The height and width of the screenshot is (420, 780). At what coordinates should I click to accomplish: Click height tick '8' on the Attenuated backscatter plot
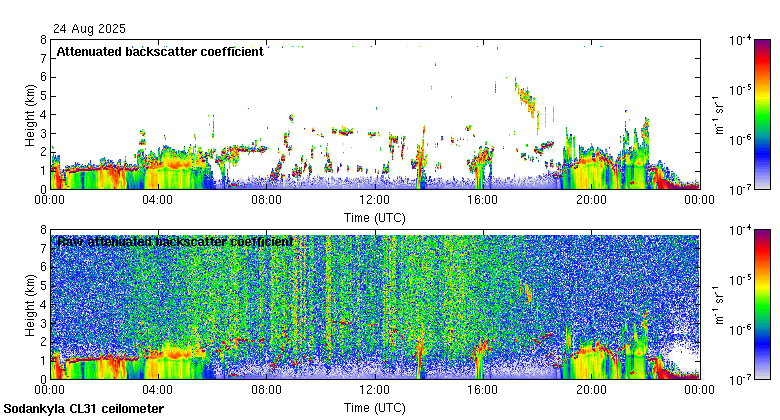(x=44, y=40)
